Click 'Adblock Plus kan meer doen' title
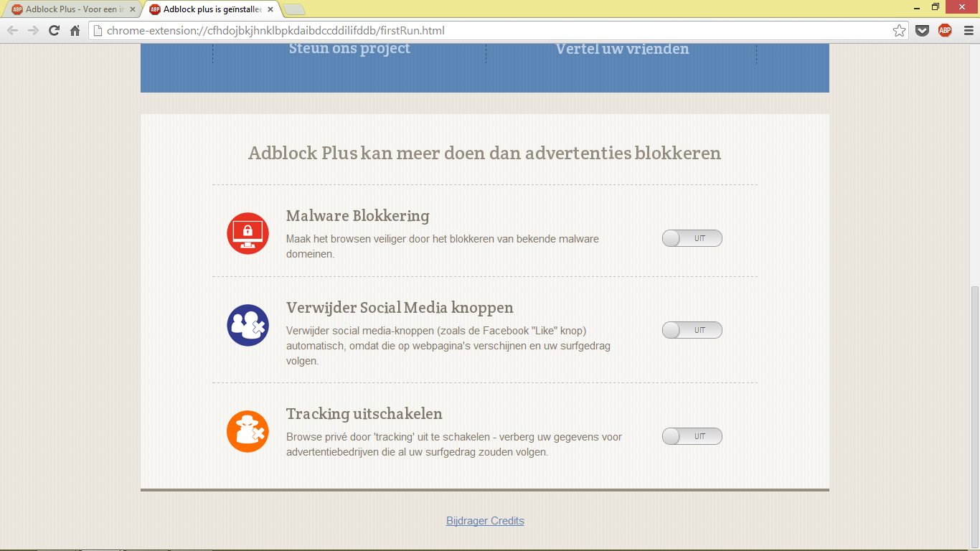 point(484,153)
